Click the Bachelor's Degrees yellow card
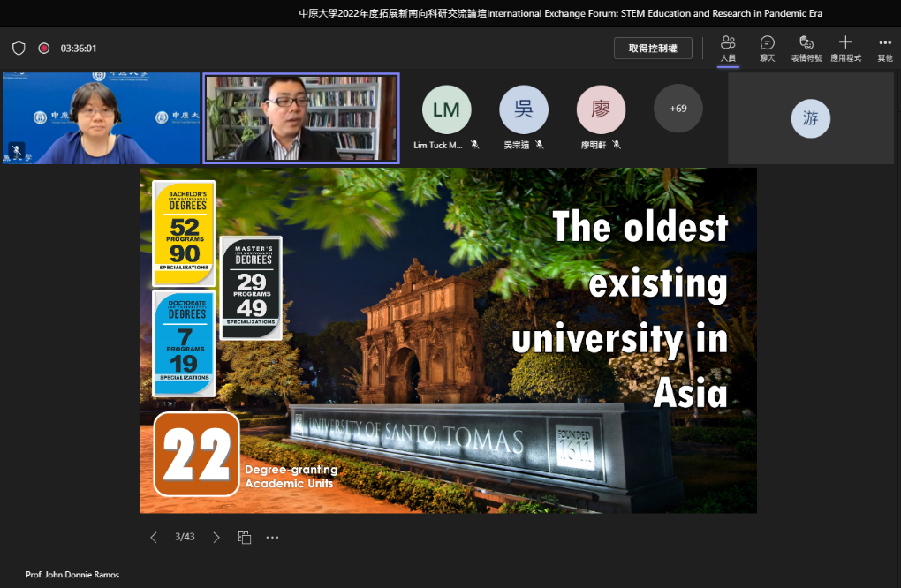Viewport: 901px width, 588px height. [x=184, y=233]
